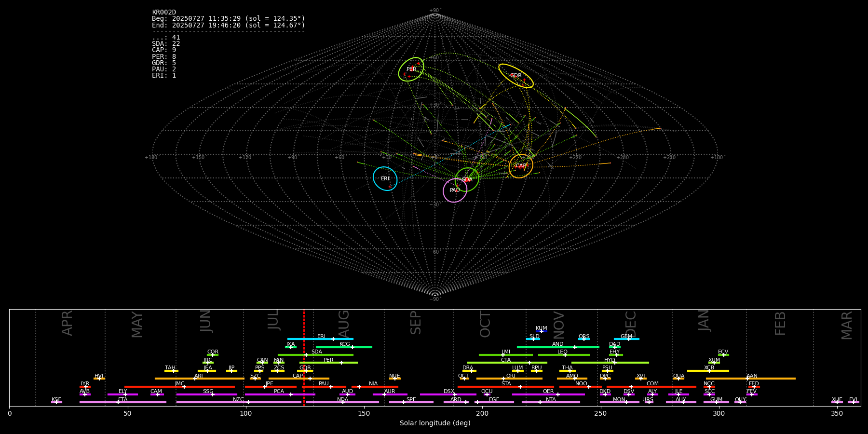Click the NIA shower bar in timeline
Viewport: 868px width, 434px height.
[375, 387]
